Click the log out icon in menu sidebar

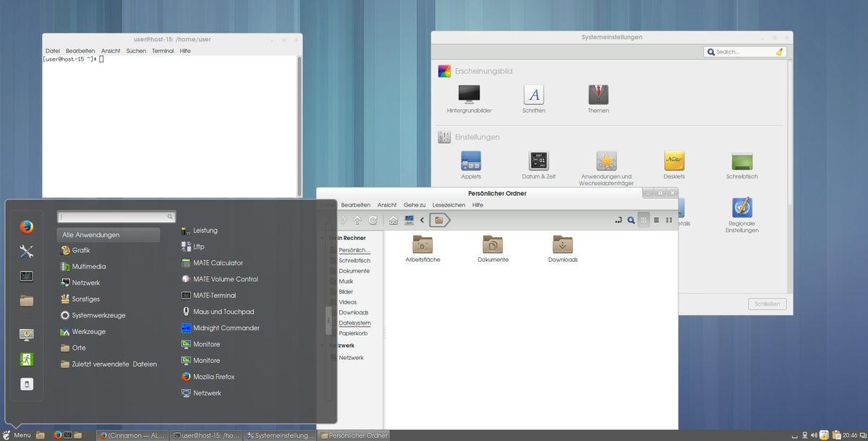(27, 359)
